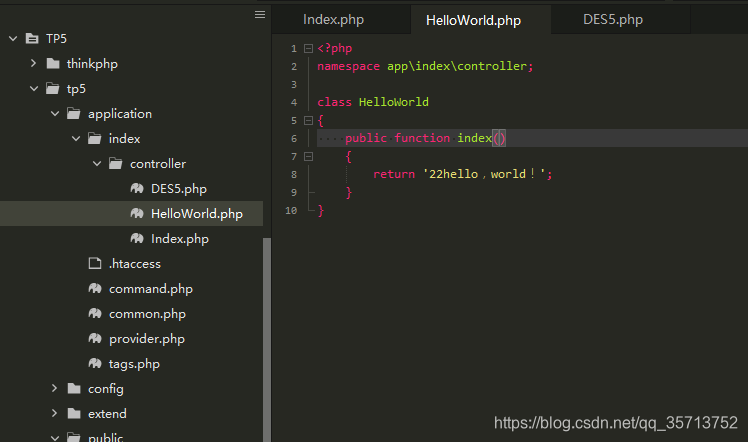Collapse the tp5 folder chevron
This screenshot has width=748, height=442.
[x=34, y=89]
